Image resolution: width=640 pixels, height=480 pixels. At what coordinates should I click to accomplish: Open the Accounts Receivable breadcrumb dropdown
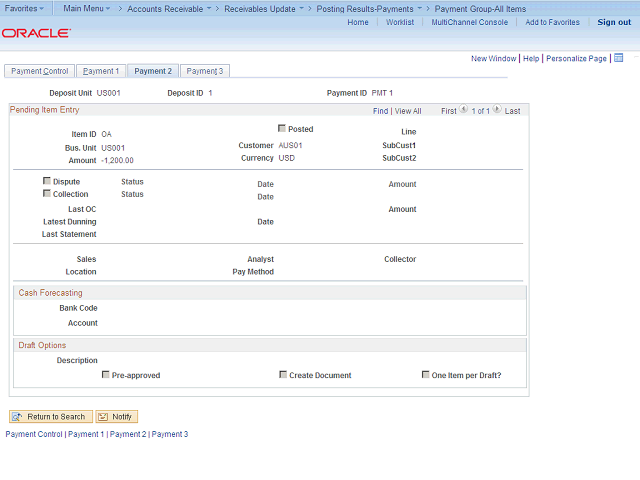(169, 9)
